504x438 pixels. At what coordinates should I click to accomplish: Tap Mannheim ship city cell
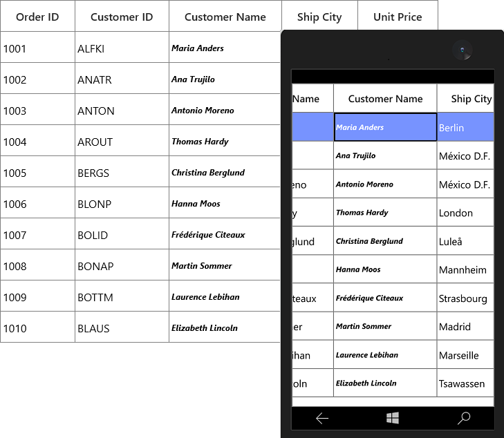click(x=466, y=269)
